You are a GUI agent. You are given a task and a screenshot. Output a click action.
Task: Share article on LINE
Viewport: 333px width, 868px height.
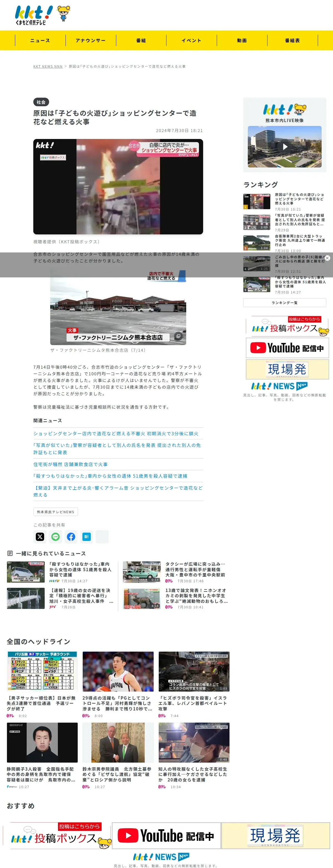[56, 537]
